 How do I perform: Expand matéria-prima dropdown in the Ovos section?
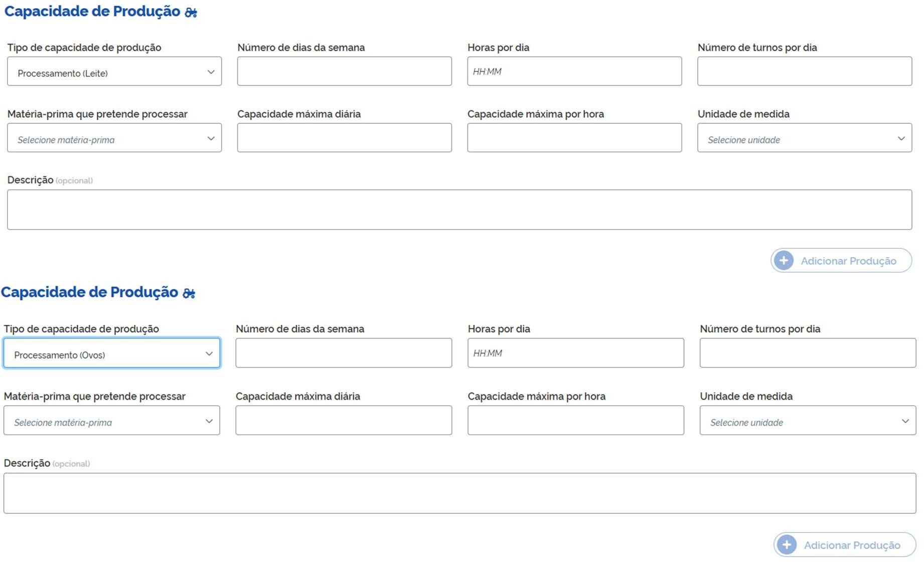click(111, 421)
